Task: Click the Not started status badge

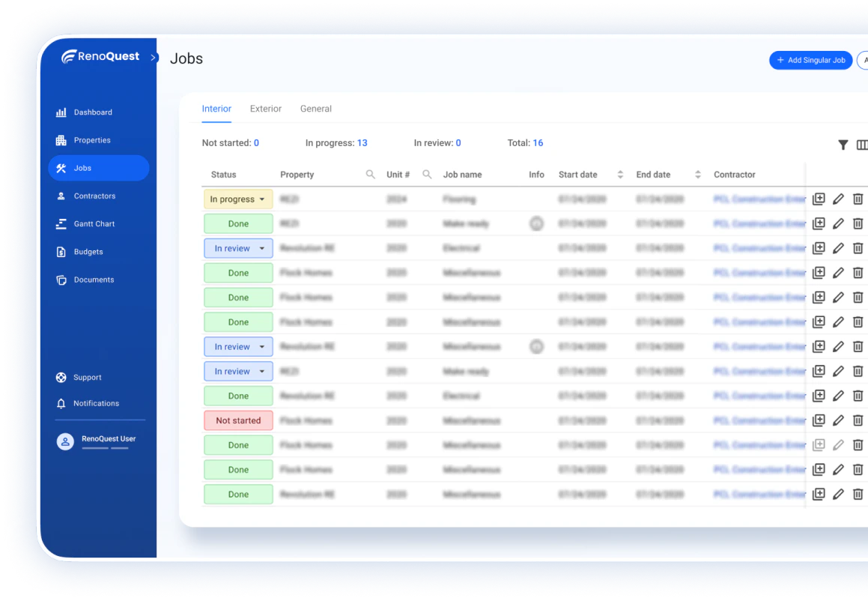Action: [238, 421]
